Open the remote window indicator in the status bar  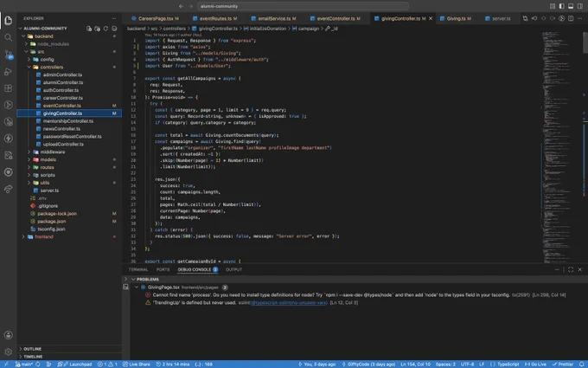click(x=6, y=365)
